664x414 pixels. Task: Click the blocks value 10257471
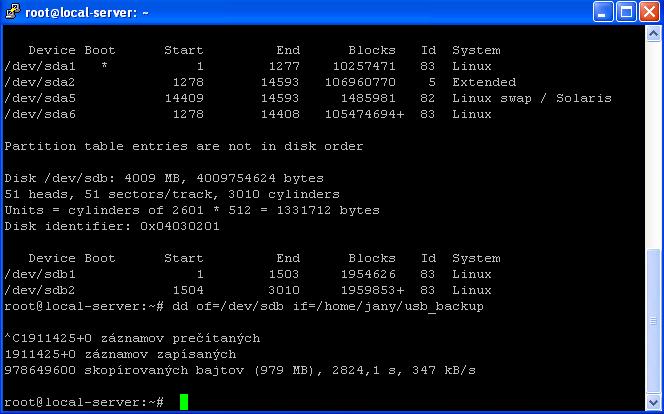(x=364, y=66)
